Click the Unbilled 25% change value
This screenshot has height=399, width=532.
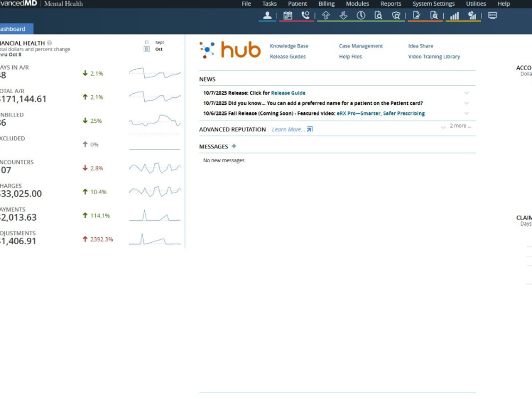tap(96, 121)
